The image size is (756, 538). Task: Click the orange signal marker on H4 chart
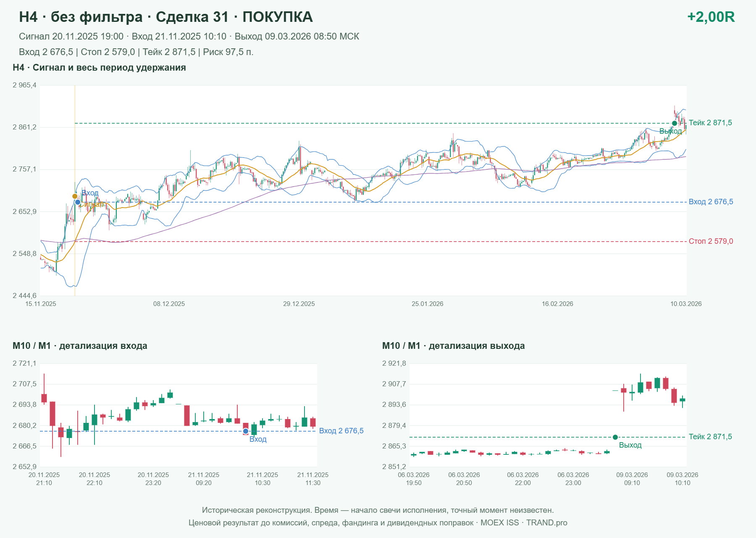(75, 196)
